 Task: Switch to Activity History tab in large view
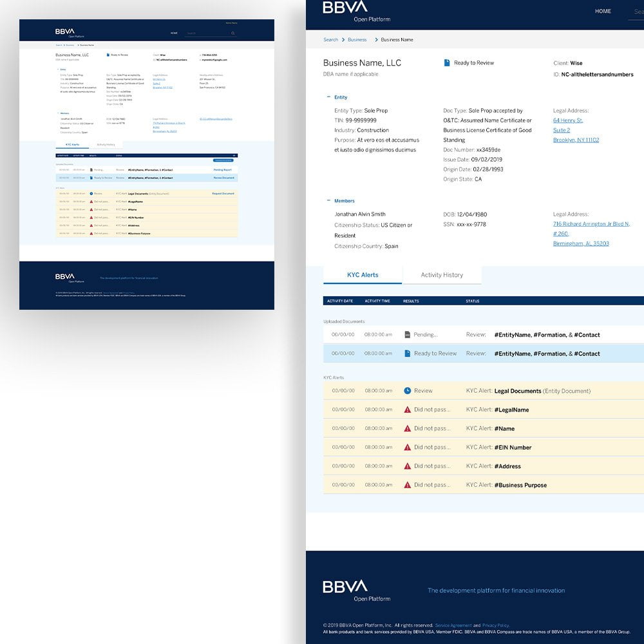pyautogui.click(x=442, y=275)
